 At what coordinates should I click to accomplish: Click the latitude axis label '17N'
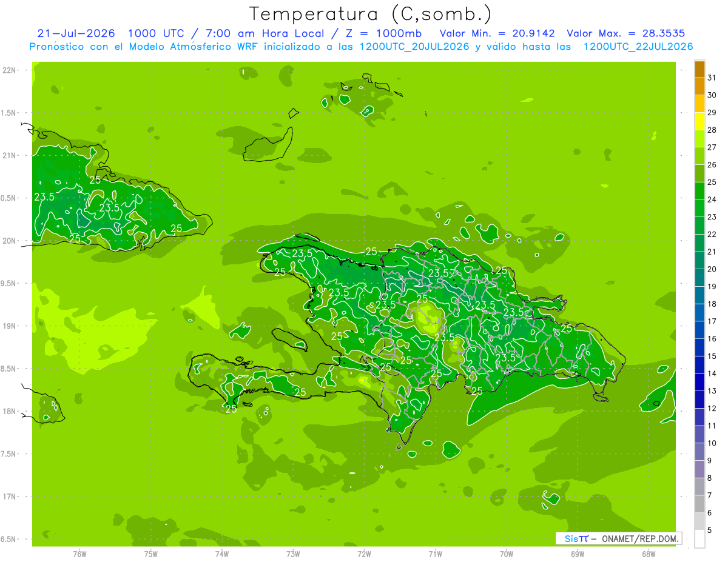[9, 497]
